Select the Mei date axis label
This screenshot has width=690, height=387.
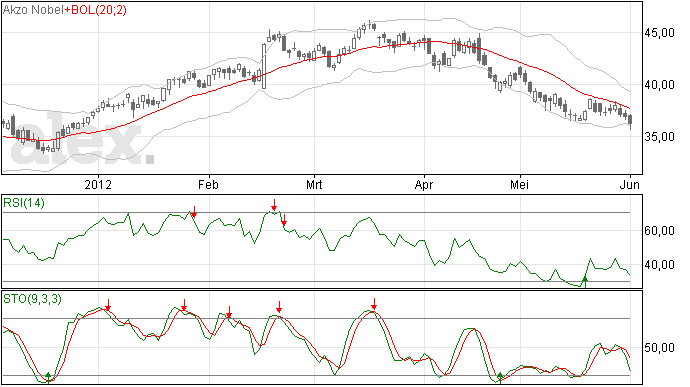tap(520, 184)
